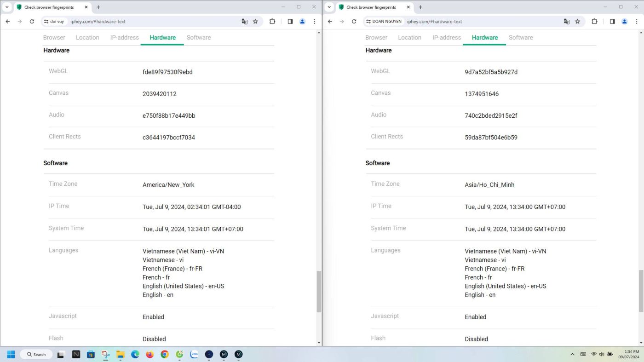Select Hardware tab in left window page
This screenshot has width=644, height=362.
pos(162,37)
